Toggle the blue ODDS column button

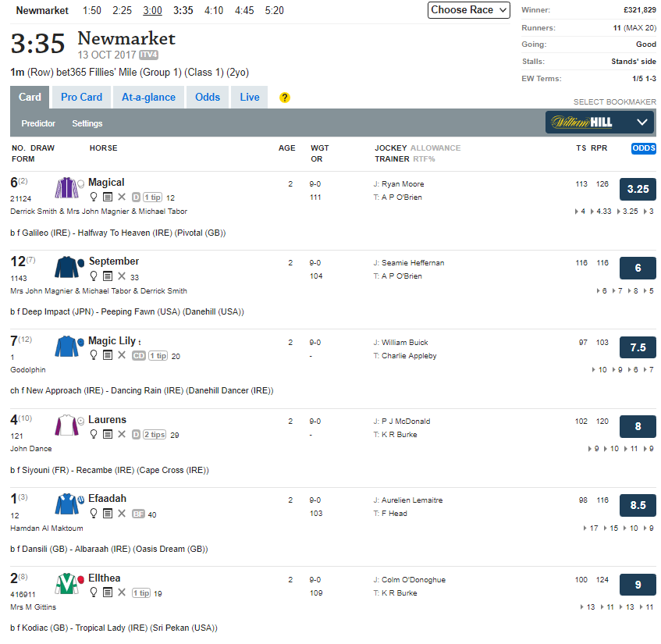point(643,148)
